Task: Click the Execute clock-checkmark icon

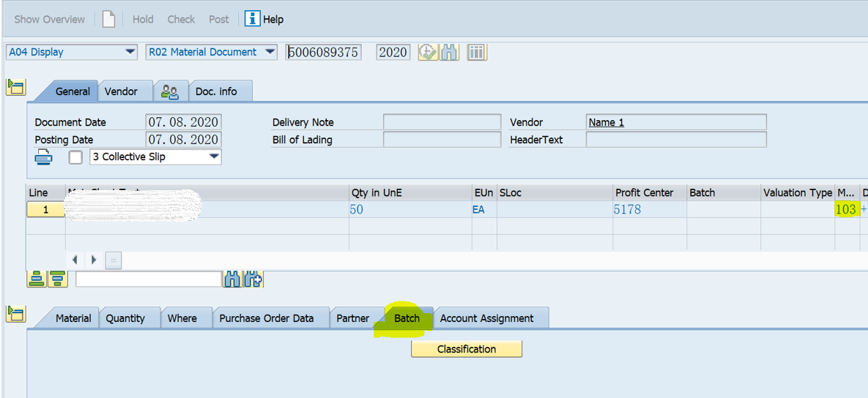Action: point(427,53)
